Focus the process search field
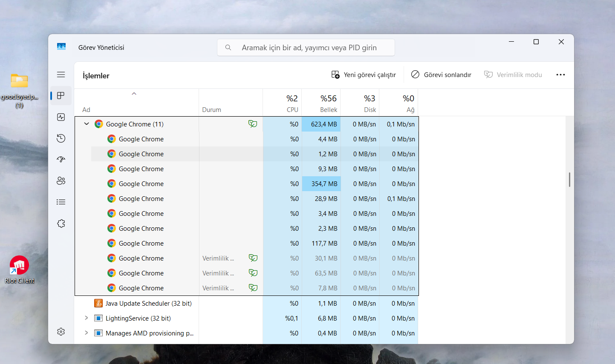This screenshot has width=615, height=364. click(306, 48)
